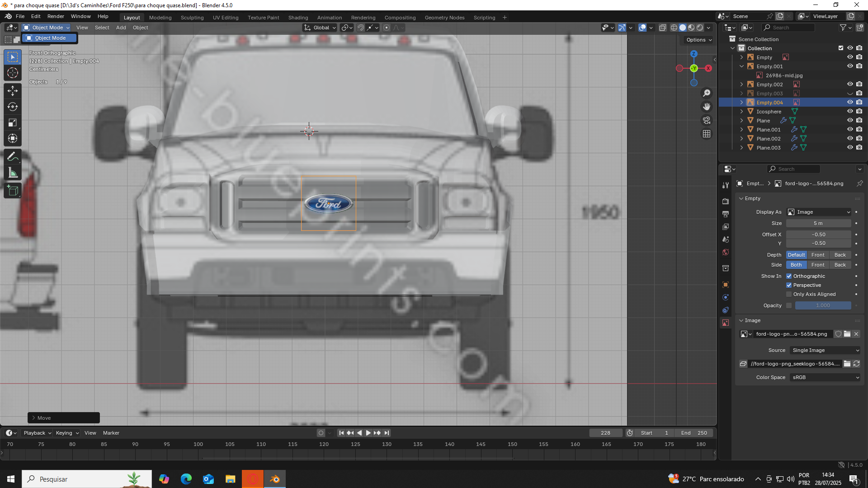This screenshot has width=868, height=488.
Task: Click the current frame field 228
Action: click(x=605, y=433)
